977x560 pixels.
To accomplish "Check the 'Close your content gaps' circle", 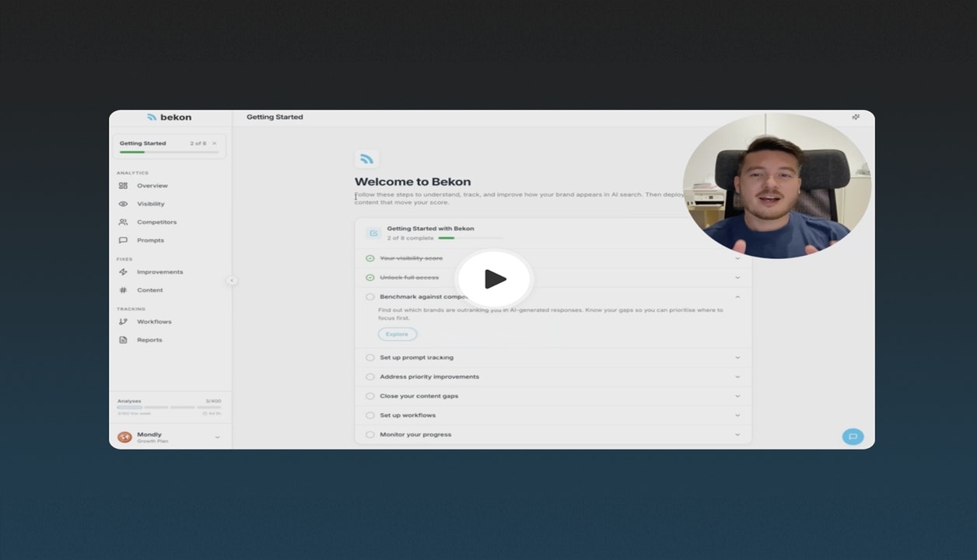I will click(370, 396).
